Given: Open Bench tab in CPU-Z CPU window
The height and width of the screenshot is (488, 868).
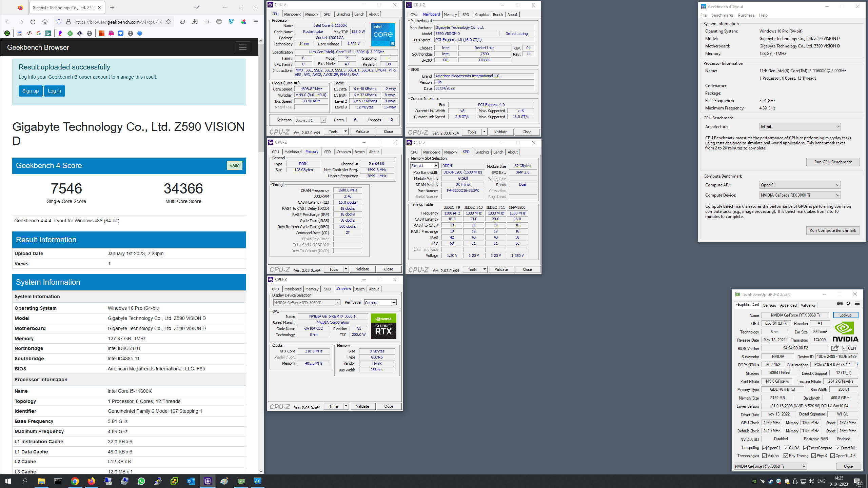Looking at the screenshot, I should click(359, 14).
